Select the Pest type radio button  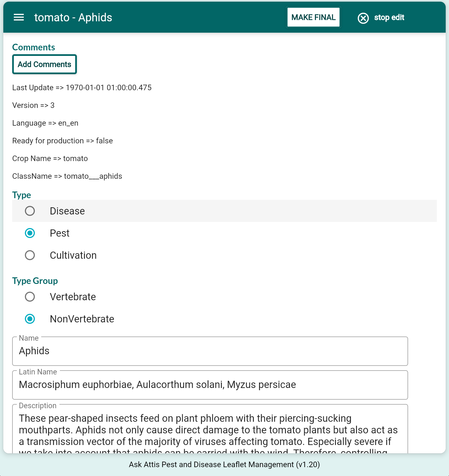(30, 233)
